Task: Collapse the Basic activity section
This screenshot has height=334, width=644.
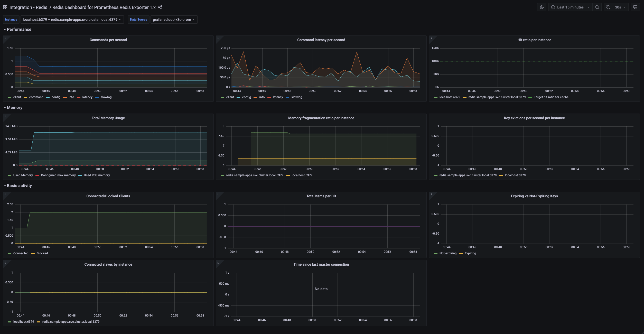Action: pos(19,185)
